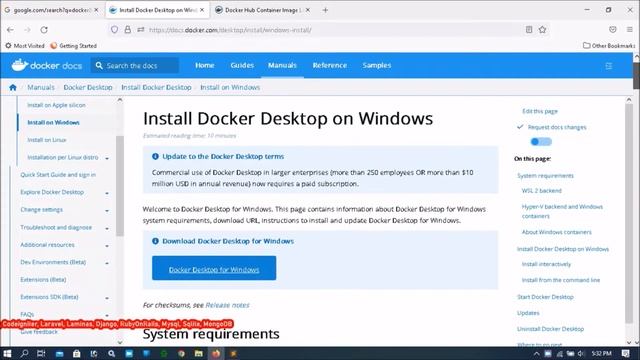Click Install on Linux sidebar item
The width and height of the screenshot is (640, 360).
[47, 140]
